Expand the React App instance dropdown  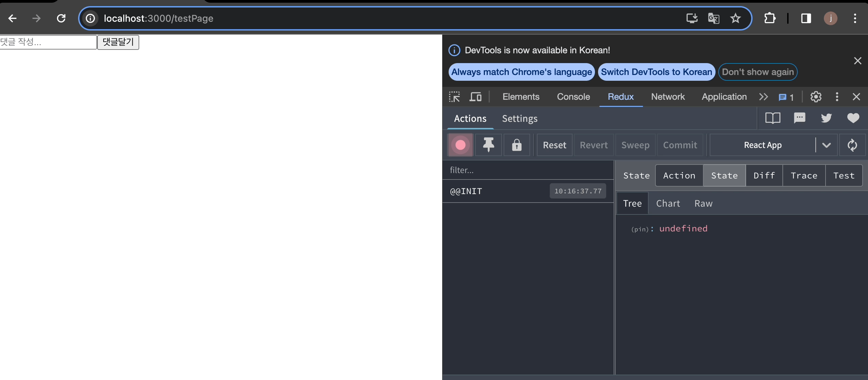pyautogui.click(x=827, y=145)
